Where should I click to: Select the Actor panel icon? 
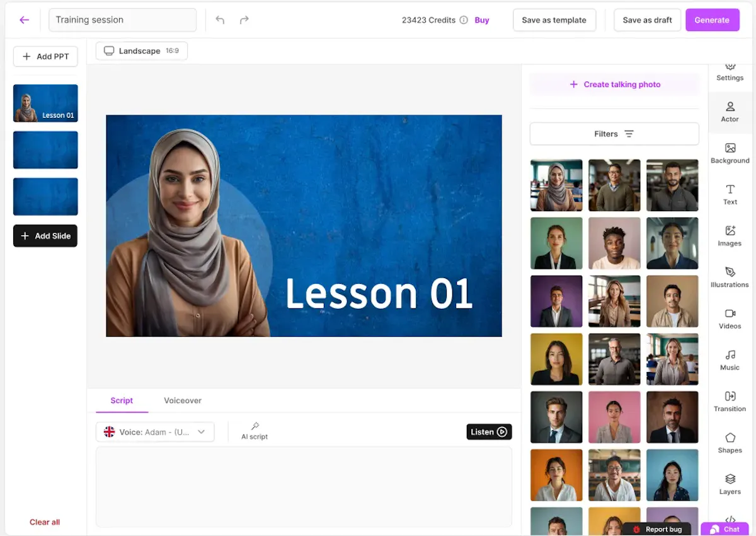(730, 112)
